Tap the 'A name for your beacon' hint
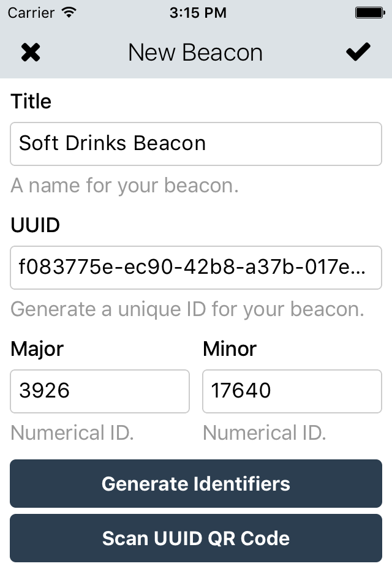The height and width of the screenshot is (588, 392). tap(124, 185)
